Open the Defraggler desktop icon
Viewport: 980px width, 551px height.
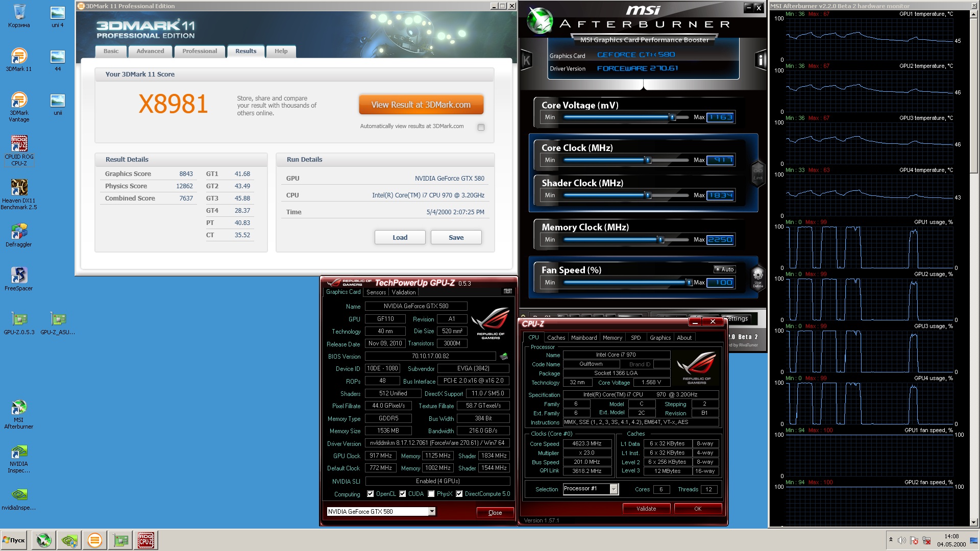coord(19,235)
